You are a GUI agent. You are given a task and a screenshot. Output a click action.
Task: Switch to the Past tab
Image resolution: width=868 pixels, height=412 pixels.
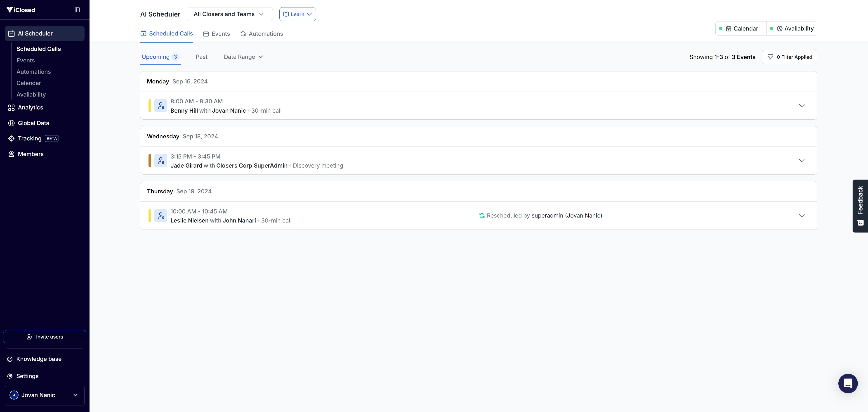[x=201, y=57]
